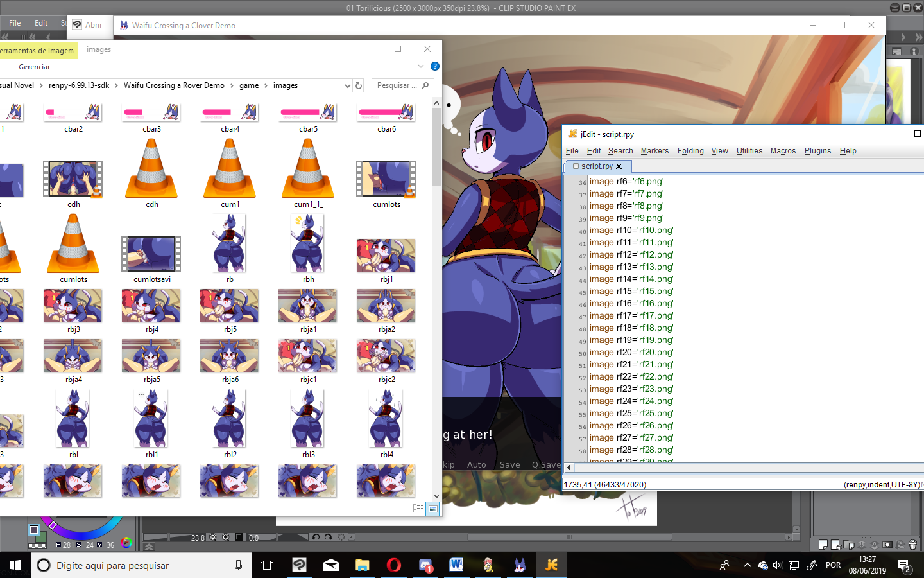Click the Save button in the game
Screen dimensions: 924x578
pyautogui.click(x=510, y=464)
